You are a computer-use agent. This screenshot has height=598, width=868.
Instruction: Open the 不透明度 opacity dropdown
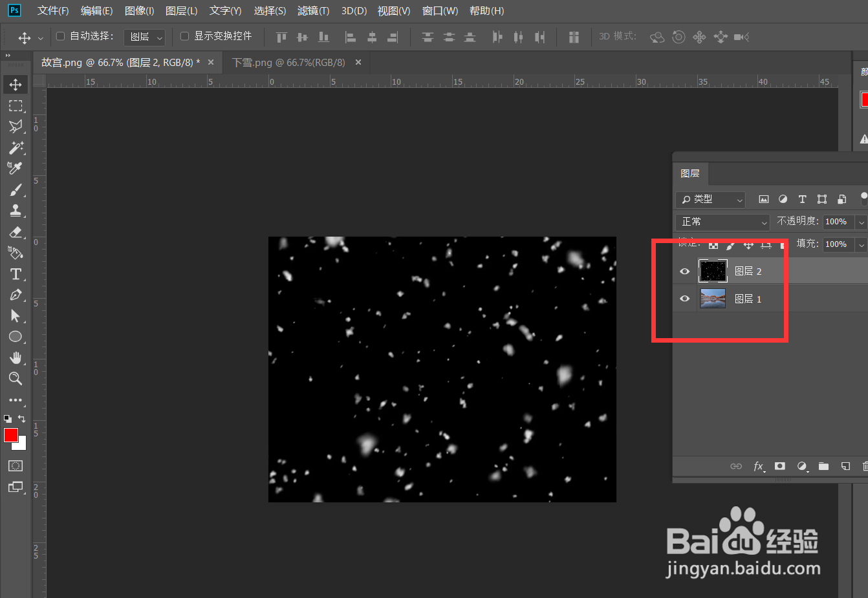click(860, 222)
